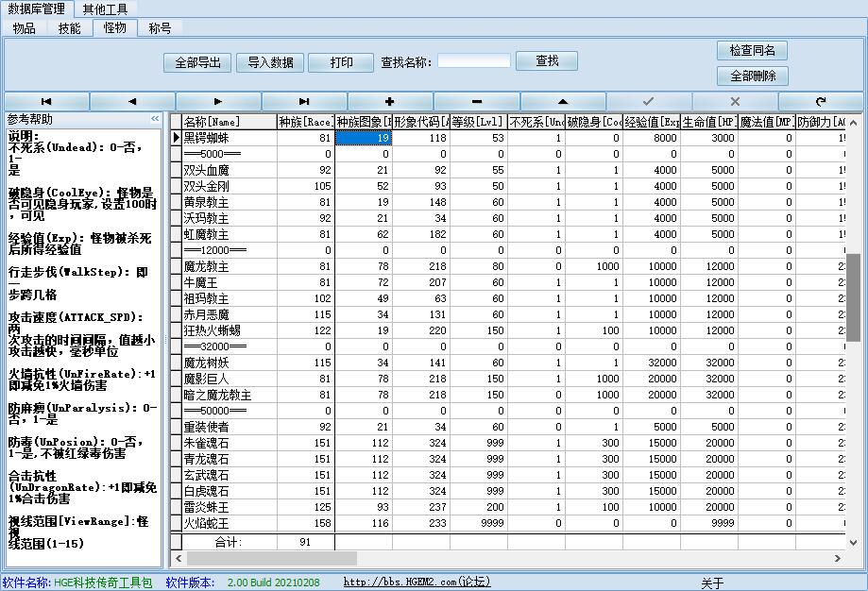Screen dimensions: 868x591
Task: Click the vertical scrollbar down arrow
Action: point(853,541)
